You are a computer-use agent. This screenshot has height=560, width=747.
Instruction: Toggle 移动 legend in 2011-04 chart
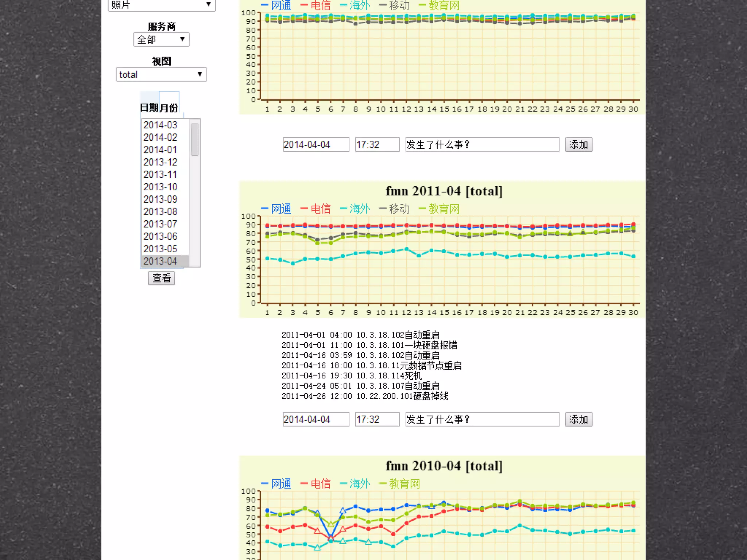click(x=399, y=209)
